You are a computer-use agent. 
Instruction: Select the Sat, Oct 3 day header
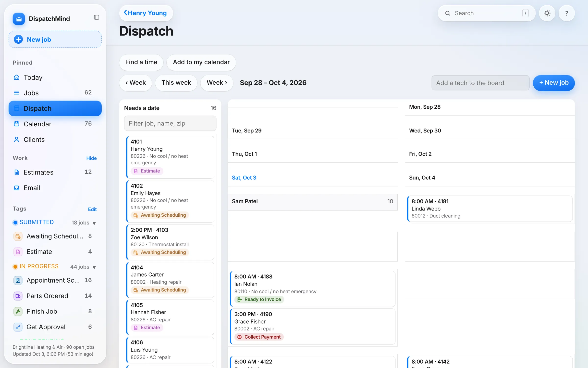(x=244, y=178)
